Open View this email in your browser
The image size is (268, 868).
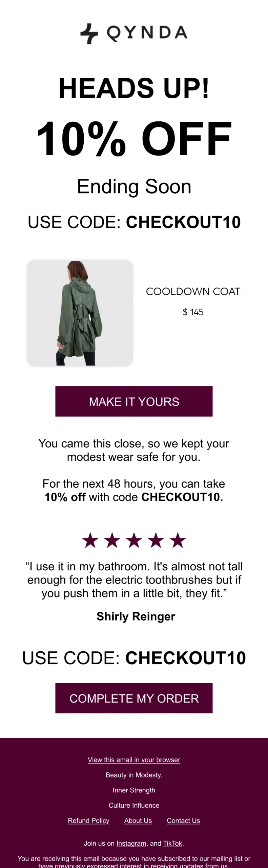click(x=134, y=759)
